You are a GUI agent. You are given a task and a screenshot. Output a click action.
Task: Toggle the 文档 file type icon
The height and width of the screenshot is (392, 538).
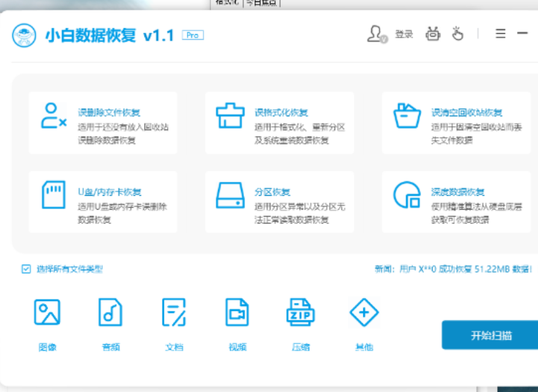(174, 313)
